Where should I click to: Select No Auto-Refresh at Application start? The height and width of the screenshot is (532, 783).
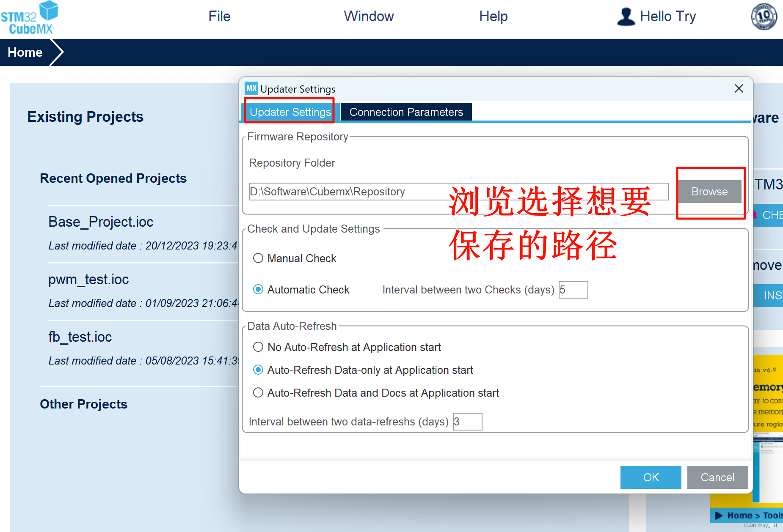pyautogui.click(x=258, y=347)
